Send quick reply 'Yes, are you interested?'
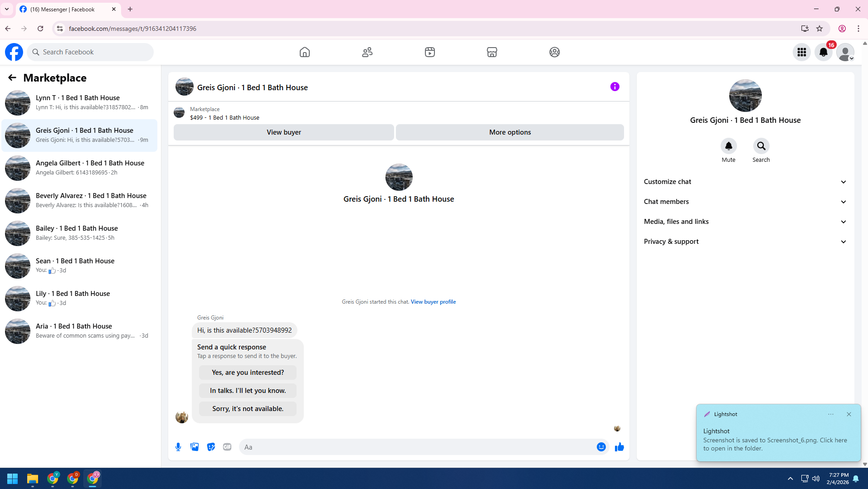Image resolution: width=868 pixels, height=489 pixels. [248, 373]
